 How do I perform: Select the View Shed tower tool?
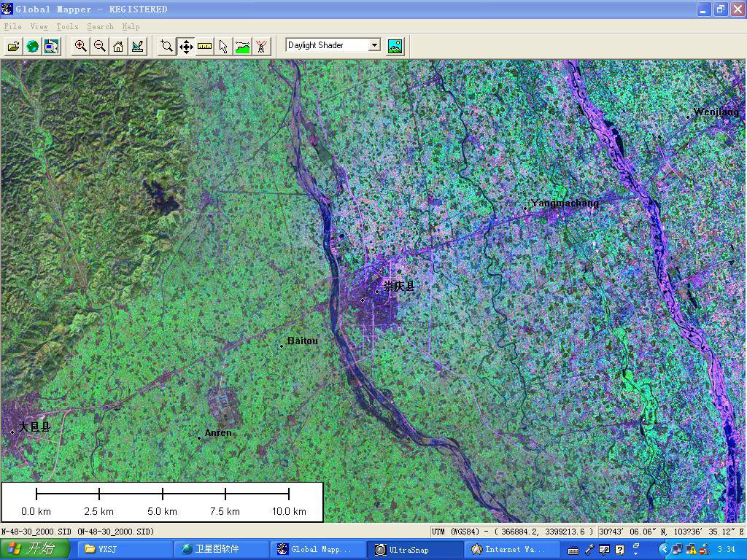(x=261, y=46)
